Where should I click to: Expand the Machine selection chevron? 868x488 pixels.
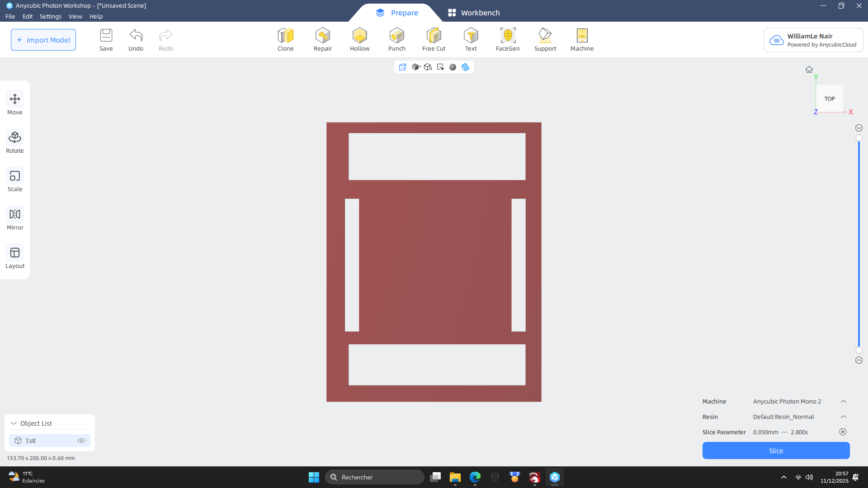pos(844,401)
